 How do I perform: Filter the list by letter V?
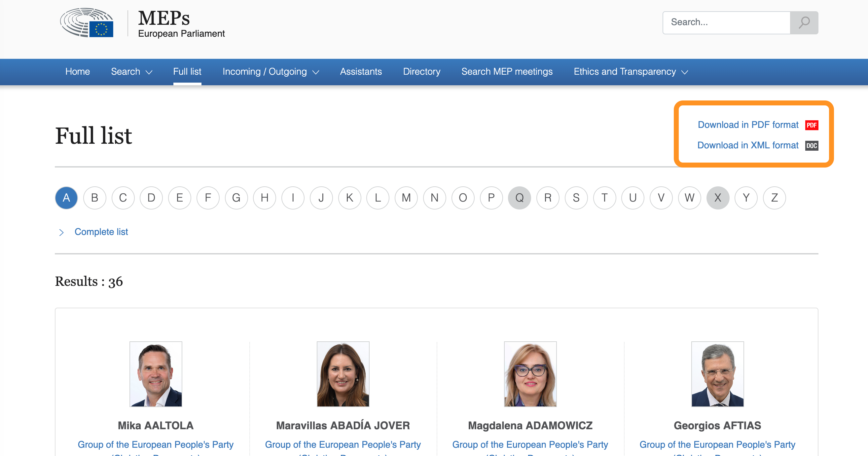pyautogui.click(x=661, y=198)
